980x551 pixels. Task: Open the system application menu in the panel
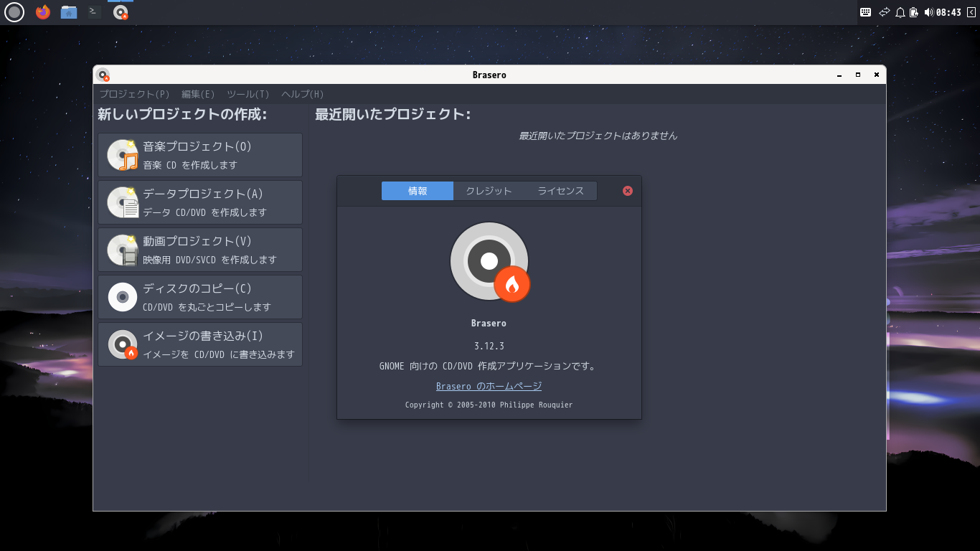14,12
